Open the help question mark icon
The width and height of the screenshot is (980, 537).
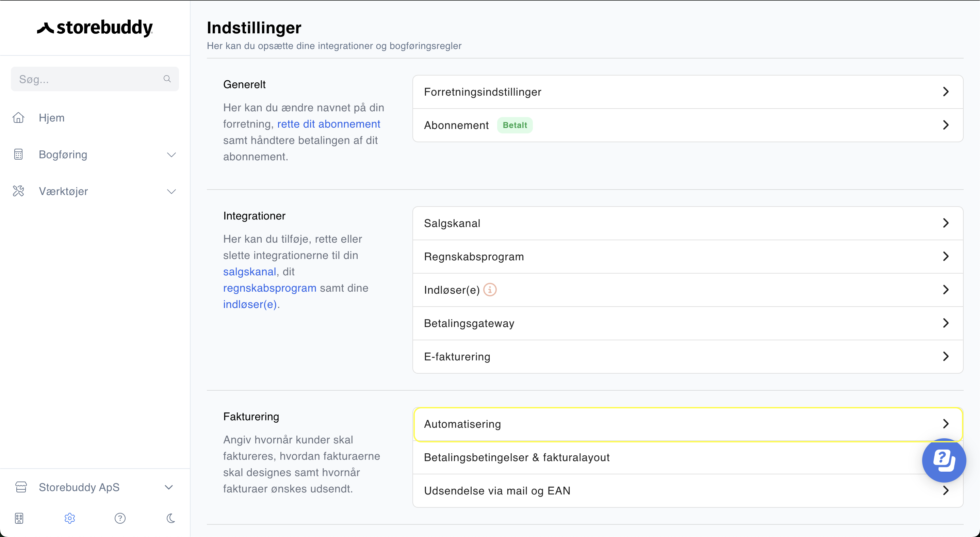tap(120, 518)
